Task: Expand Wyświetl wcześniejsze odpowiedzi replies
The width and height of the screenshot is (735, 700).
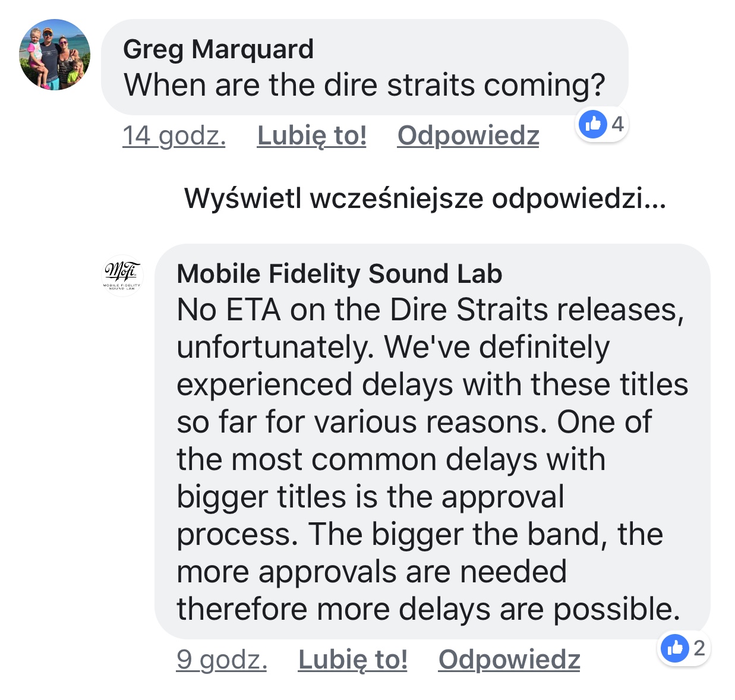Action: [x=425, y=198]
